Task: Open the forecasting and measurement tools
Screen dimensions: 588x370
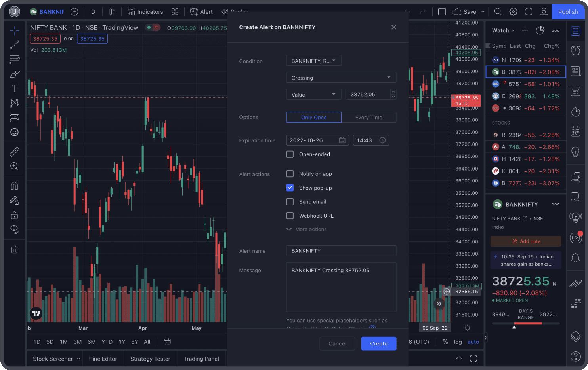Action: tap(15, 118)
